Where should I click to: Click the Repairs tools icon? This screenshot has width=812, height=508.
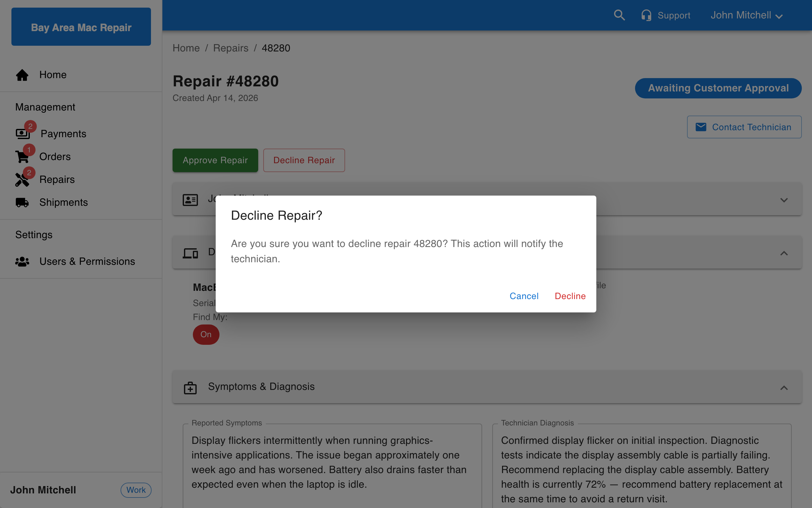tap(22, 179)
